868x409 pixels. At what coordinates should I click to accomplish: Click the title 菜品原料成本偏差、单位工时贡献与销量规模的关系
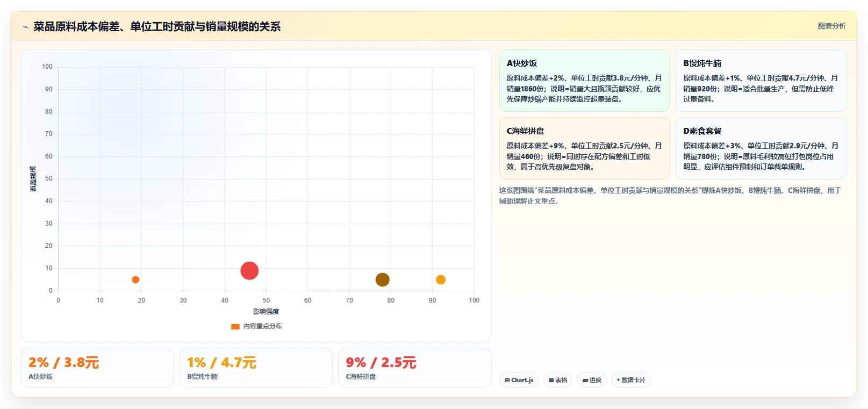point(157,27)
